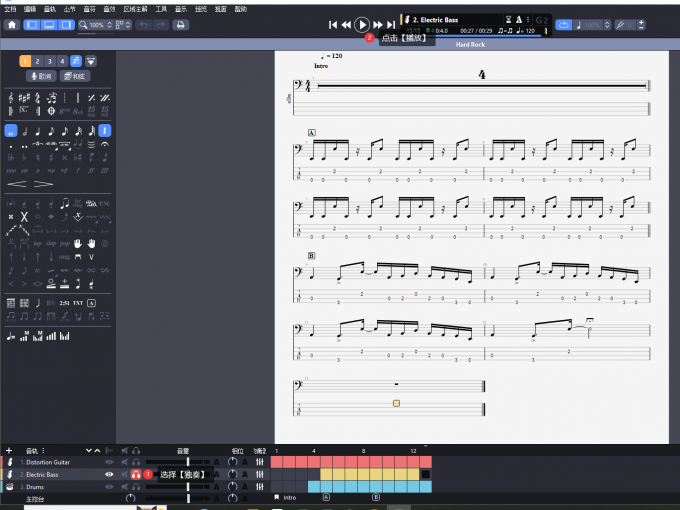Expand the voice options dropdown arrow
The height and width of the screenshot is (510, 680).
point(91,61)
